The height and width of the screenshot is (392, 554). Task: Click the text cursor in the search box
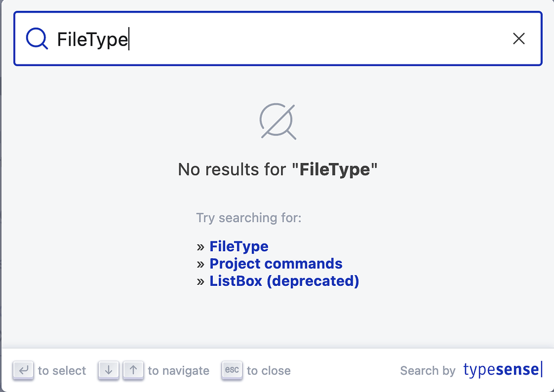click(x=128, y=38)
